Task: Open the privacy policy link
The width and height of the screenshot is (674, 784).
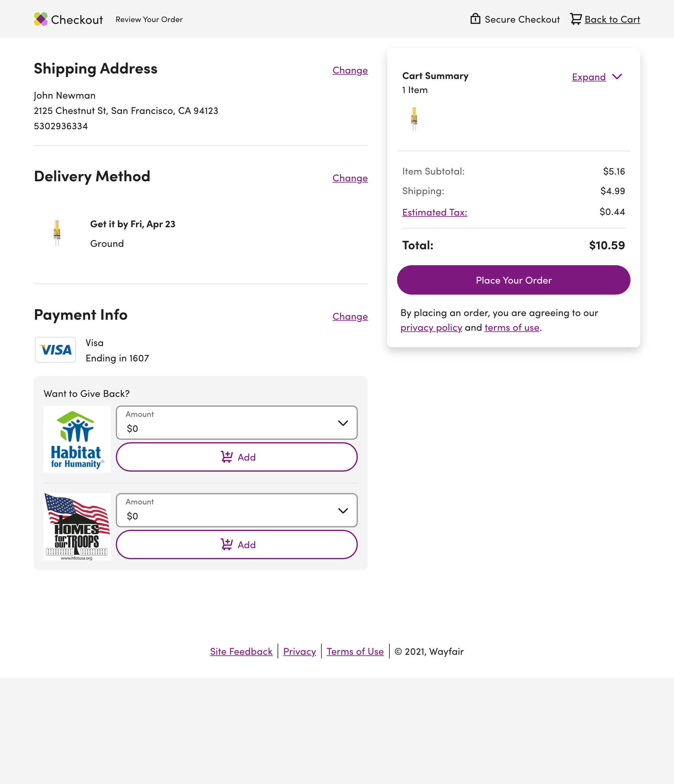Action: pos(431,327)
